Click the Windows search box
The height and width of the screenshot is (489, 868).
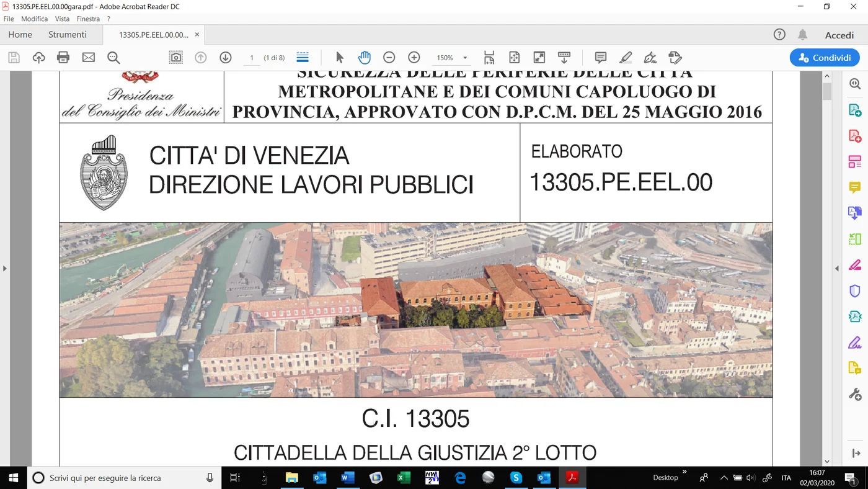tap(125, 478)
